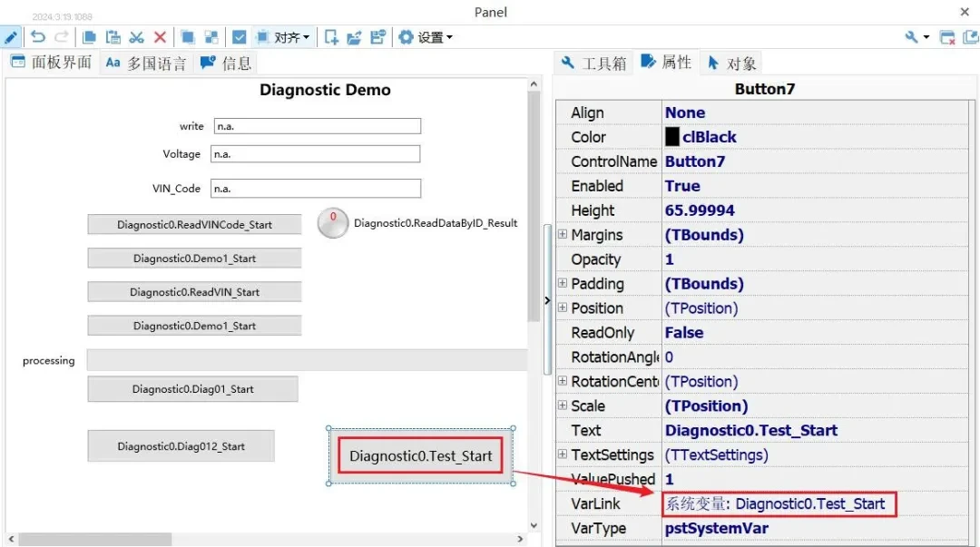Select the 属性 properties tab
The width and height of the screenshot is (980, 547).
click(x=666, y=63)
